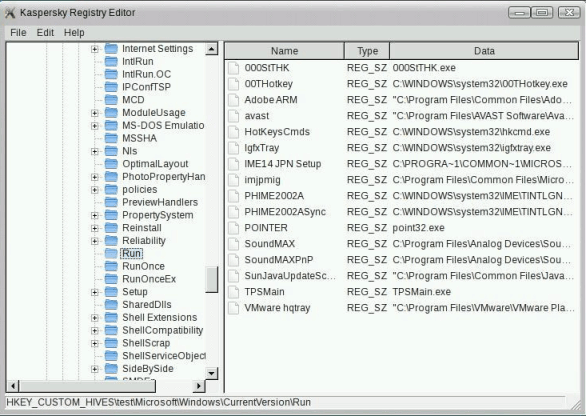Click the 00THotkey value file icon

(x=234, y=84)
